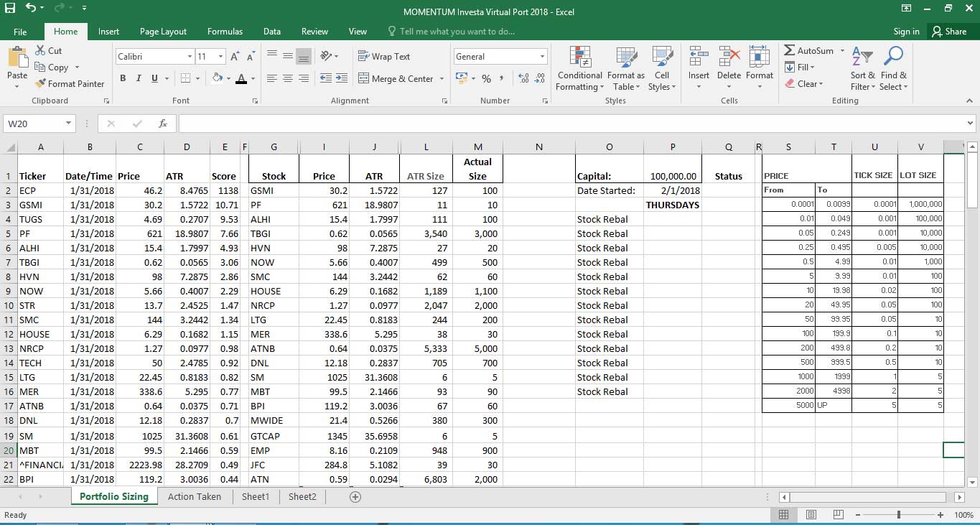Screen dimensions: 980x525
Task: Open the General number format dropdown
Action: coord(542,57)
